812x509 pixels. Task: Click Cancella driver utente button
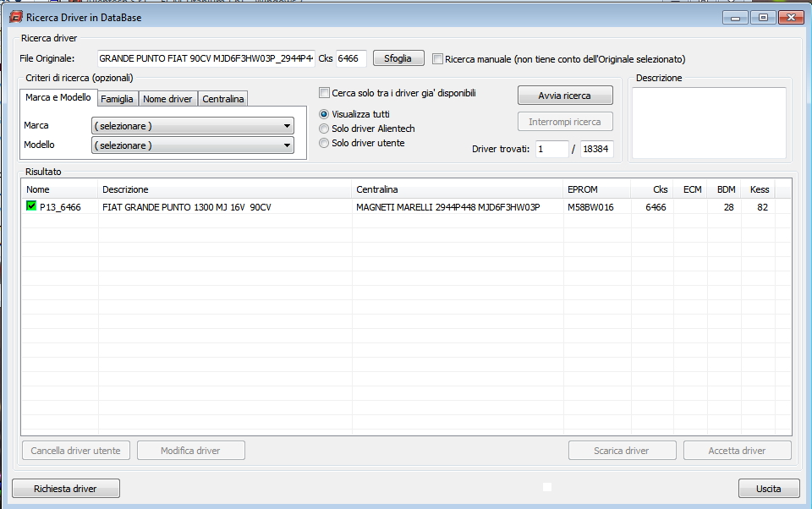[x=75, y=451]
